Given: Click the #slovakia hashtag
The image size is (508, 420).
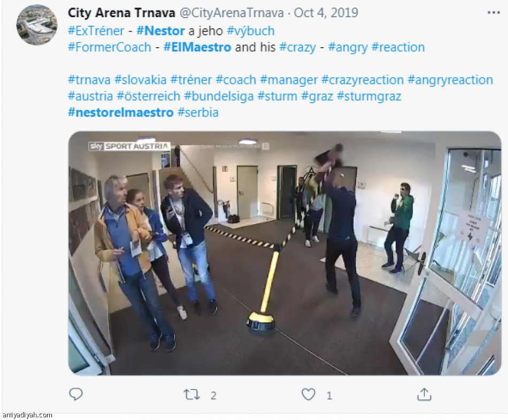Looking at the screenshot, I should pyautogui.click(x=141, y=80).
